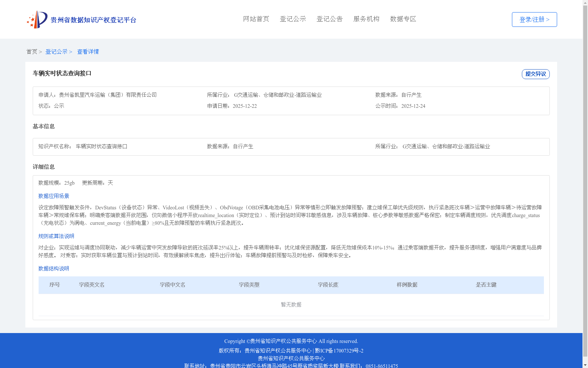Click the 暂无数据 empty table message
The width and height of the screenshot is (588, 368).
pos(291,305)
